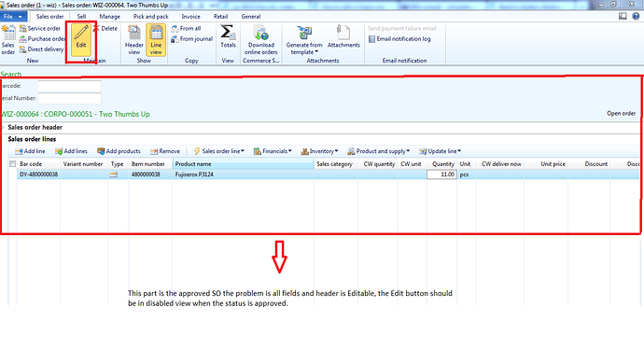The width and height of the screenshot is (644, 349).
Task: Toggle select-all checkbox in lines grid
Action: pos(12,164)
